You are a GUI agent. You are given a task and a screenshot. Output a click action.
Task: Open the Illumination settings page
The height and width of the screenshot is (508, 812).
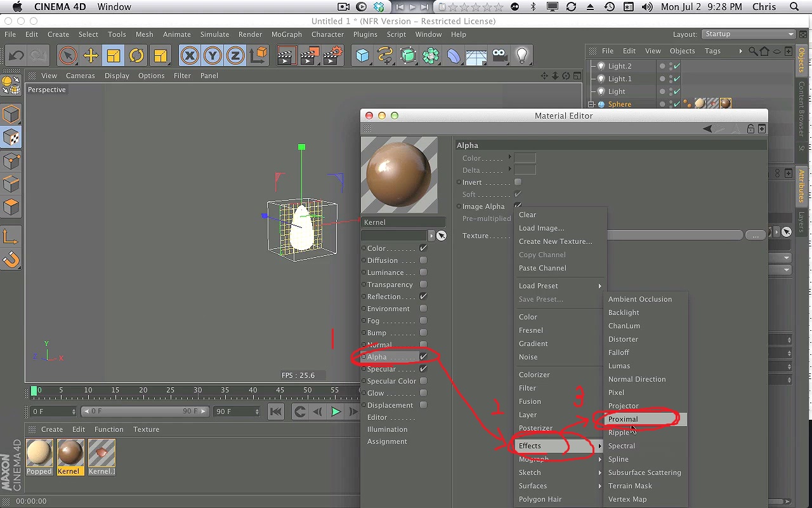387,429
